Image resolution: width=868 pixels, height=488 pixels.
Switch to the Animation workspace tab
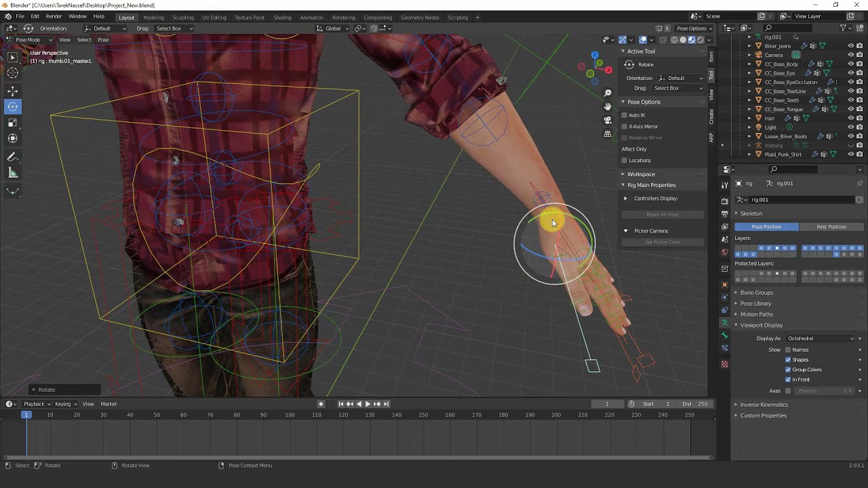coord(311,17)
